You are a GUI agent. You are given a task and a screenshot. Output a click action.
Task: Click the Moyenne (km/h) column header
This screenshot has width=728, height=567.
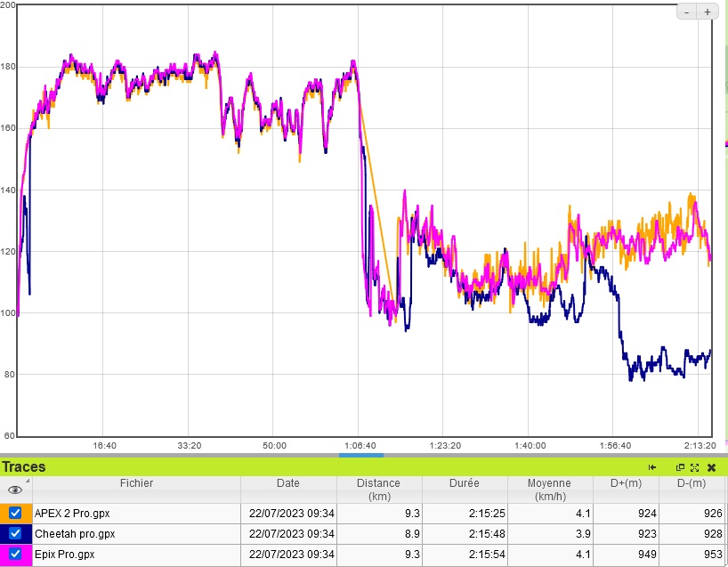pos(547,489)
